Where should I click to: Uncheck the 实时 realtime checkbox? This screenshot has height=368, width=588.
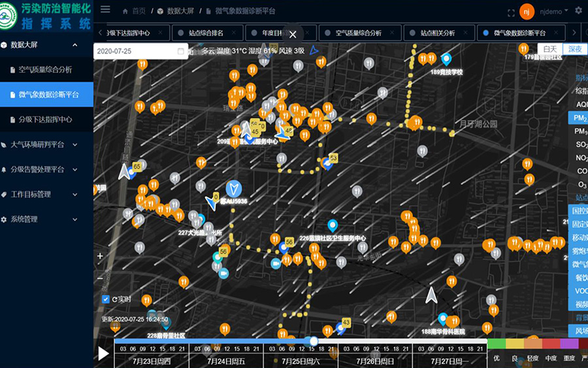point(106,299)
